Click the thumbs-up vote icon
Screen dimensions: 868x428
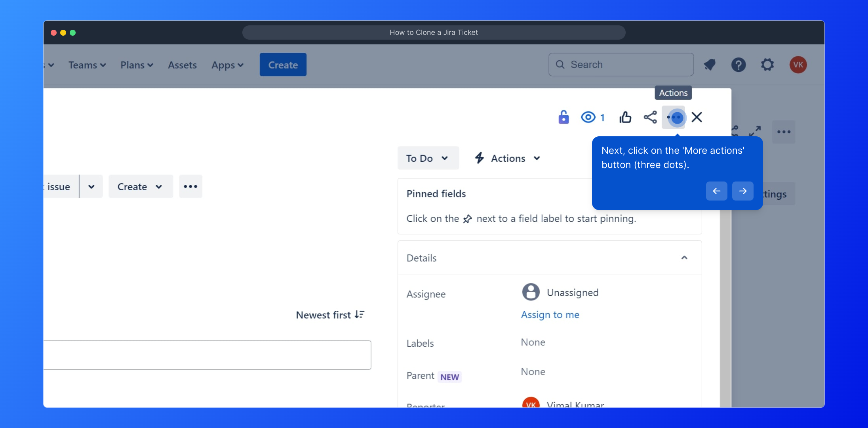click(625, 117)
